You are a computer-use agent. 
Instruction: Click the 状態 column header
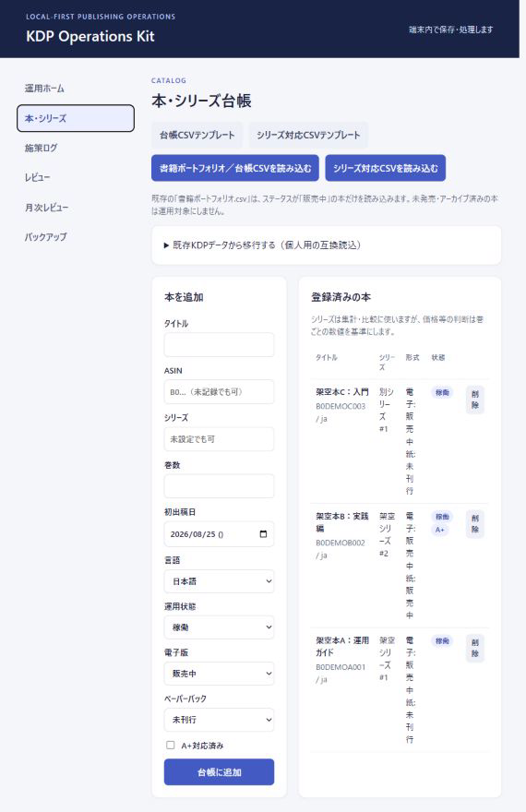click(438, 357)
